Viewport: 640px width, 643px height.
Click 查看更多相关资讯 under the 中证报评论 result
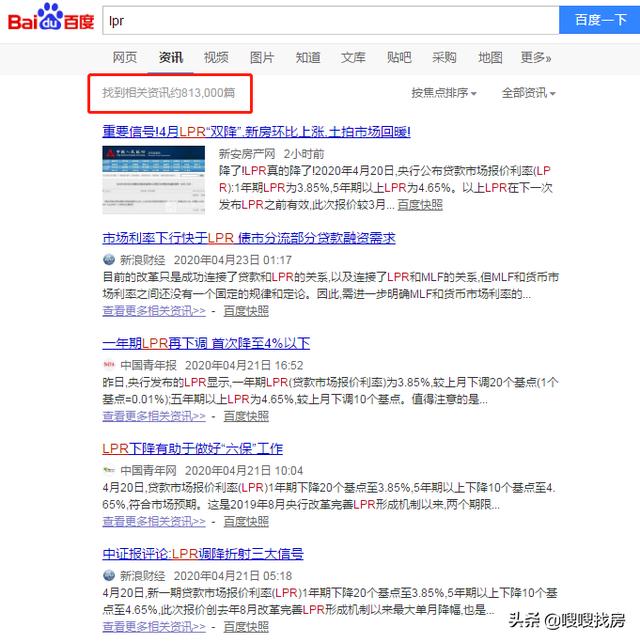point(154,627)
